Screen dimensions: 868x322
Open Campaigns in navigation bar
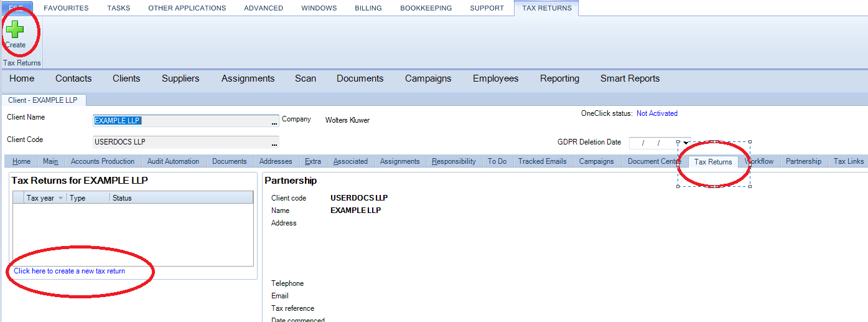pos(428,78)
